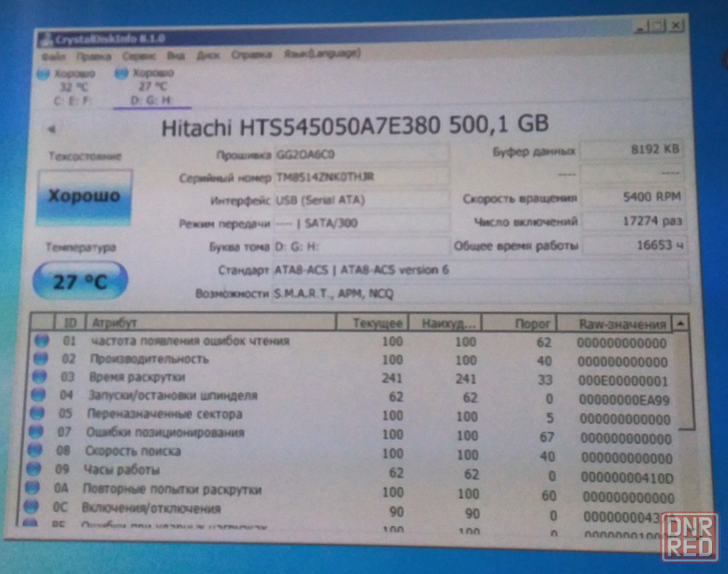Open the Язык(Language) menu
The image size is (728, 574).
coord(323,54)
